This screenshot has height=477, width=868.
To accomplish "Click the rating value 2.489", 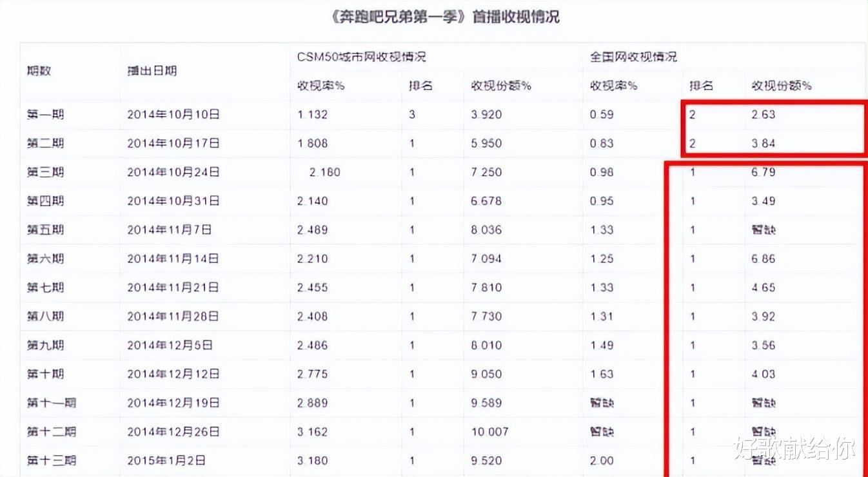I will [313, 230].
